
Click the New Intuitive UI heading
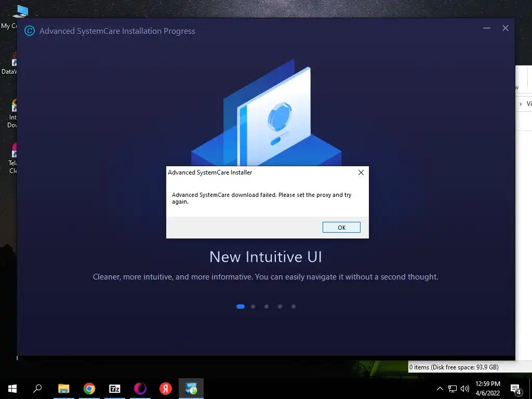(265, 257)
